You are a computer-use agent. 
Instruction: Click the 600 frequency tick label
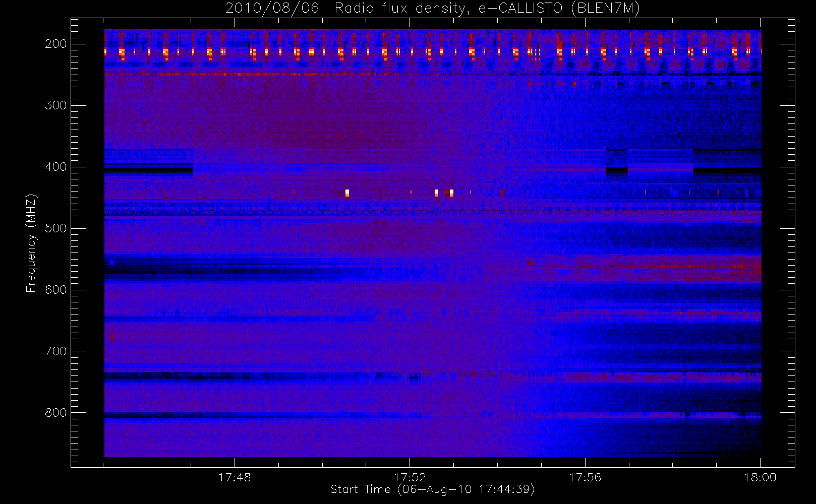pos(56,290)
